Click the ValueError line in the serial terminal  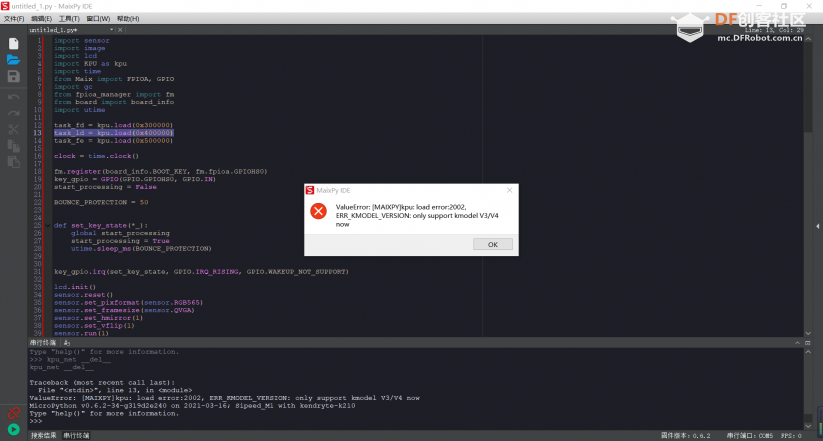click(225, 398)
